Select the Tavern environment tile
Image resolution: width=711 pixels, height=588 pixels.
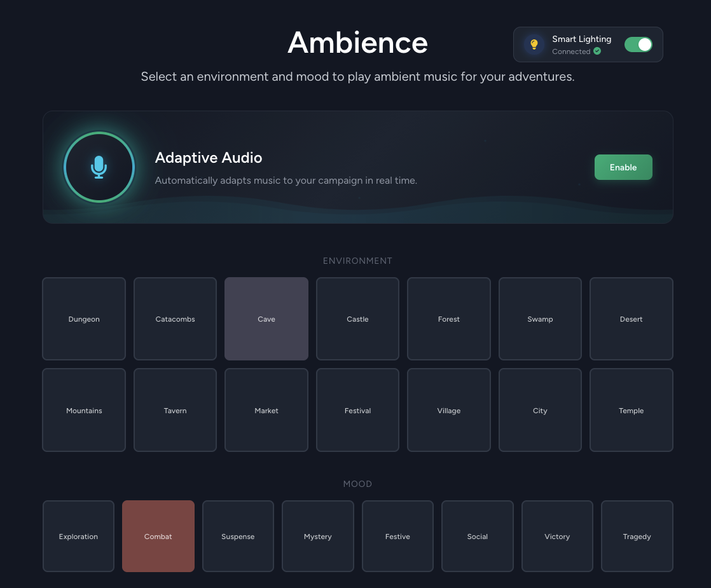(x=175, y=410)
